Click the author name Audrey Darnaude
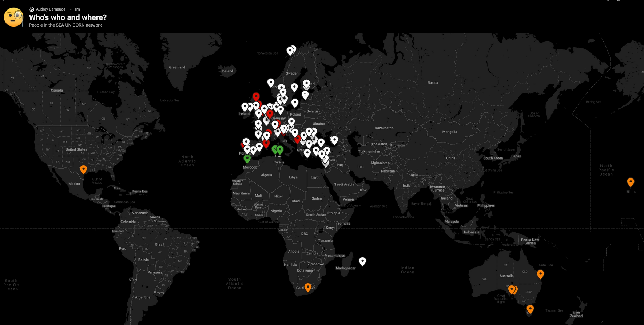644x325 pixels. click(x=51, y=9)
